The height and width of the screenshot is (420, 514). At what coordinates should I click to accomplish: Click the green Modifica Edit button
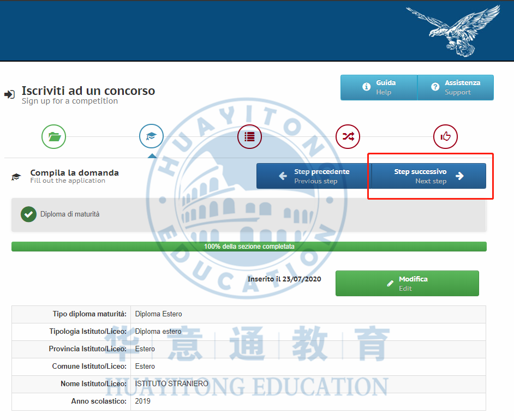tap(407, 284)
